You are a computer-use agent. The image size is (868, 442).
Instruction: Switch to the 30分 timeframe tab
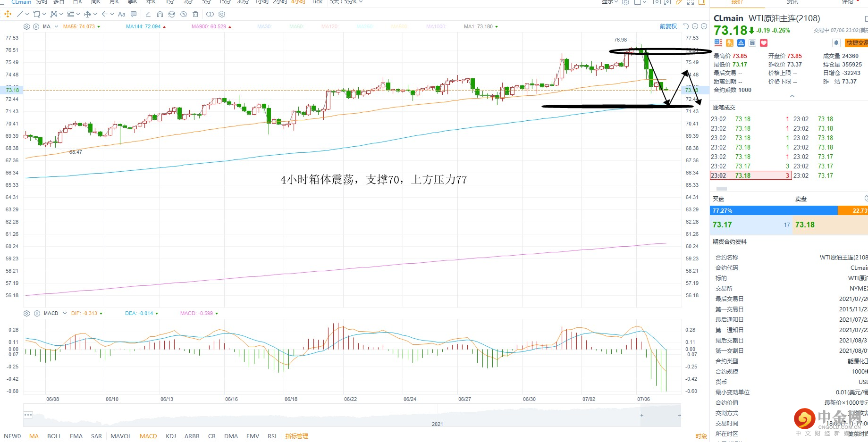pos(243,2)
